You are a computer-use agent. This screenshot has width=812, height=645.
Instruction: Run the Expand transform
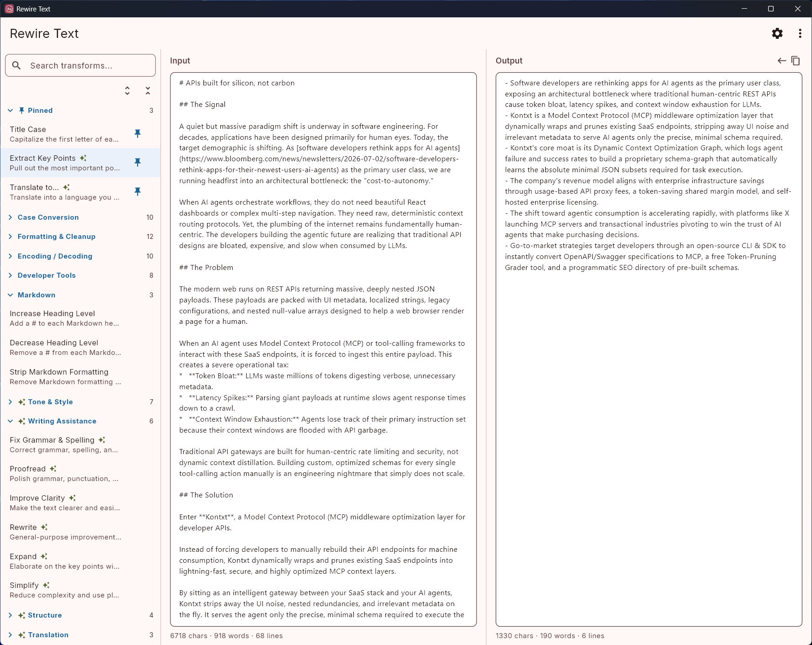point(80,561)
